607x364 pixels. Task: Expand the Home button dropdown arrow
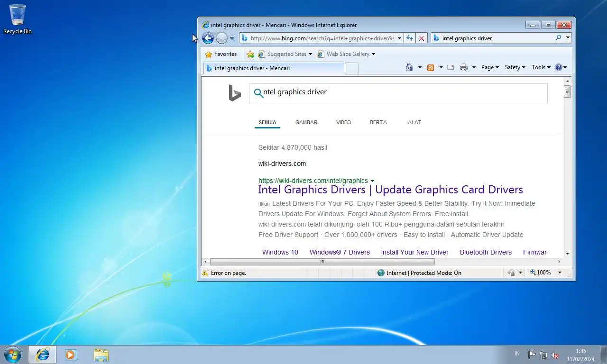(420, 67)
